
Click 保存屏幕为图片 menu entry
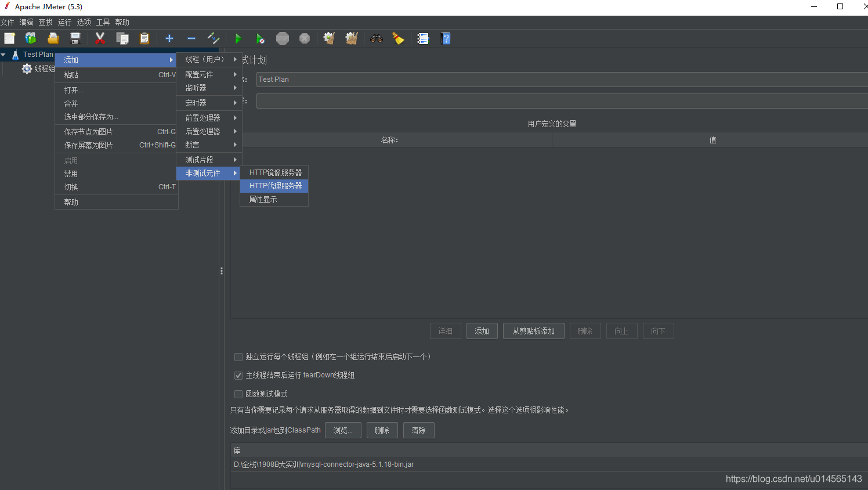pos(116,145)
